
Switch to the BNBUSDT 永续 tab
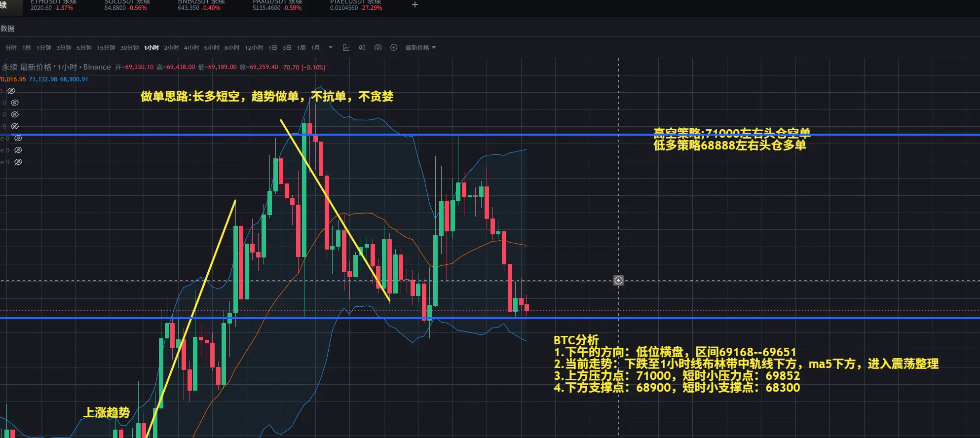(201, 5)
